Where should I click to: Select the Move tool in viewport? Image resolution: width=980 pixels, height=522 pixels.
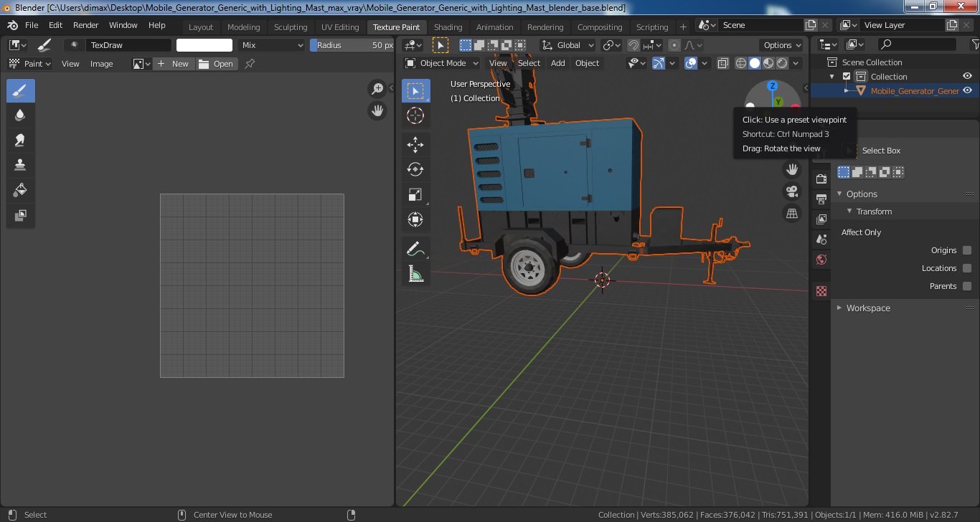[415, 144]
